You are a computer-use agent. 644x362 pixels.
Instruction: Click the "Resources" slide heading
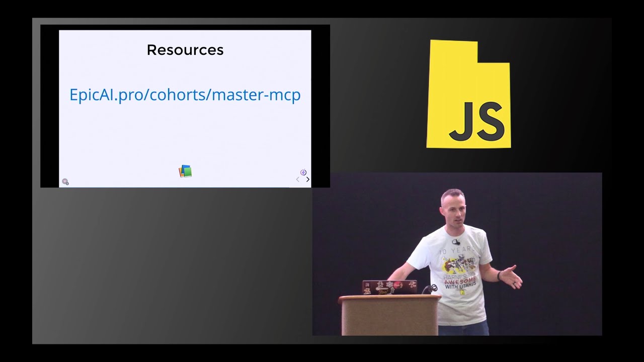click(x=185, y=50)
